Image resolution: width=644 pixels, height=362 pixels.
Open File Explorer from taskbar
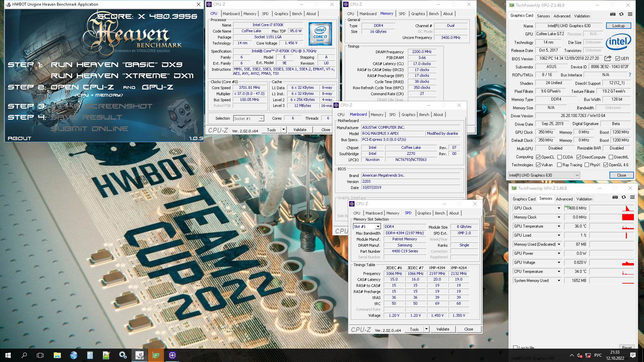(57, 355)
